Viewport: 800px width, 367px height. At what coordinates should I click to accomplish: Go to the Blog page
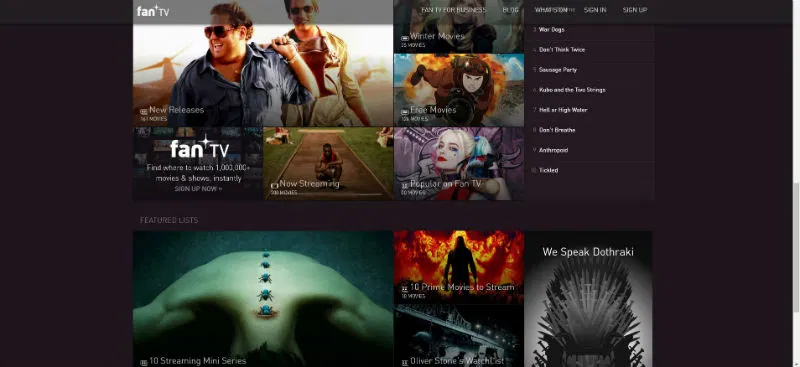click(510, 10)
